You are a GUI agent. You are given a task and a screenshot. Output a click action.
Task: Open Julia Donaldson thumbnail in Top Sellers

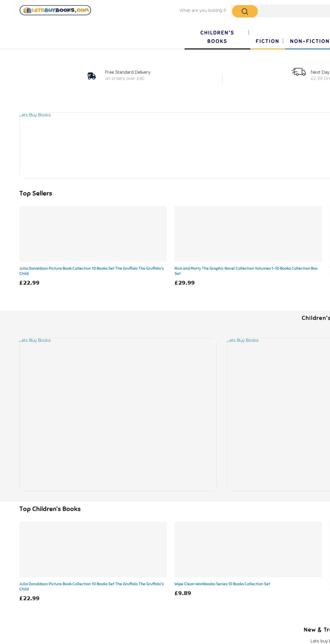(93, 234)
